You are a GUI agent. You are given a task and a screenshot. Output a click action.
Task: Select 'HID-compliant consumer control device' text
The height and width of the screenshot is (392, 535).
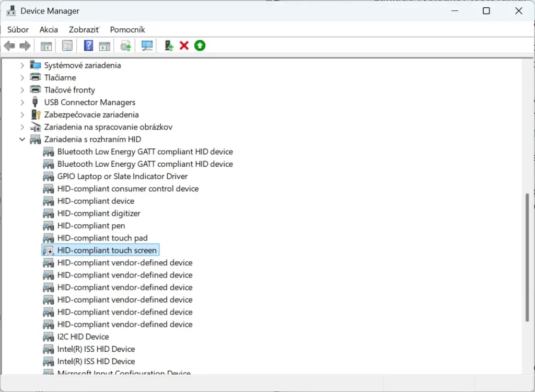point(128,189)
